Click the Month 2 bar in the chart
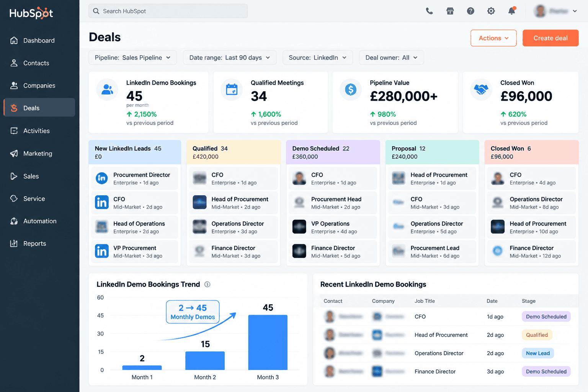Image resolution: width=588 pixels, height=392 pixels. pyautogui.click(x=205, y=361)
